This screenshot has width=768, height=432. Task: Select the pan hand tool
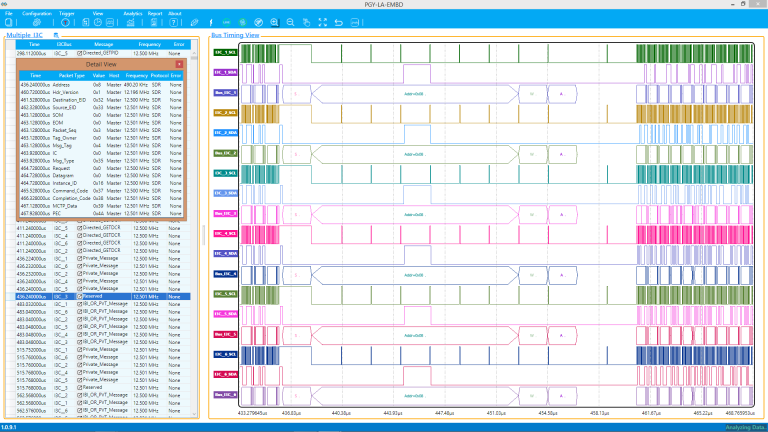click(307, 23)
